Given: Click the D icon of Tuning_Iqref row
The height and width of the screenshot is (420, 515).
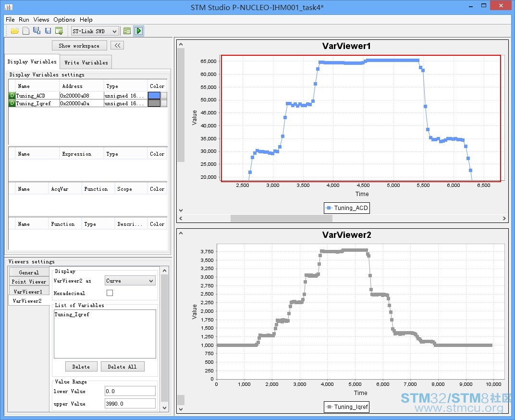Looking at the screenshot, I should tap(12, 103).
